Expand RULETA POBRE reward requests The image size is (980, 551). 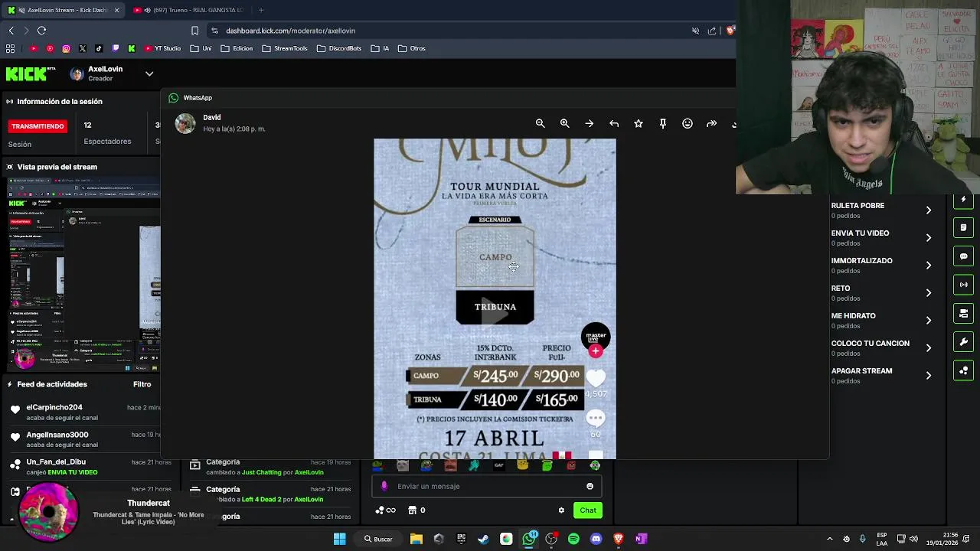(x=929, y=210)
